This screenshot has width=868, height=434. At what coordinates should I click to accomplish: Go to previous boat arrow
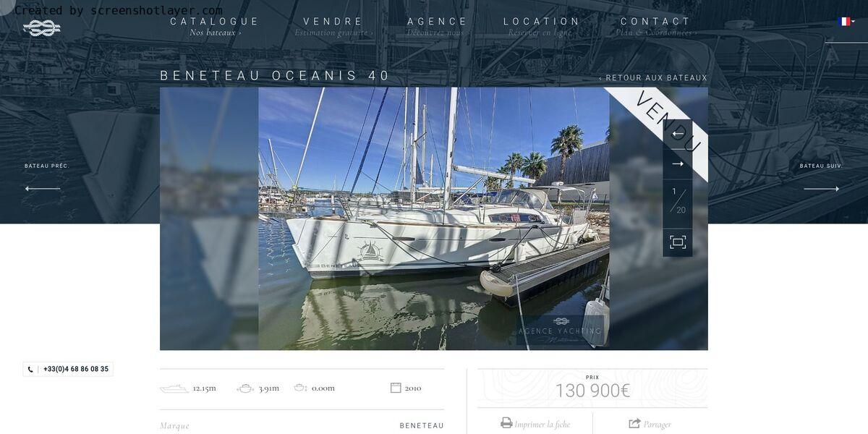43,189
